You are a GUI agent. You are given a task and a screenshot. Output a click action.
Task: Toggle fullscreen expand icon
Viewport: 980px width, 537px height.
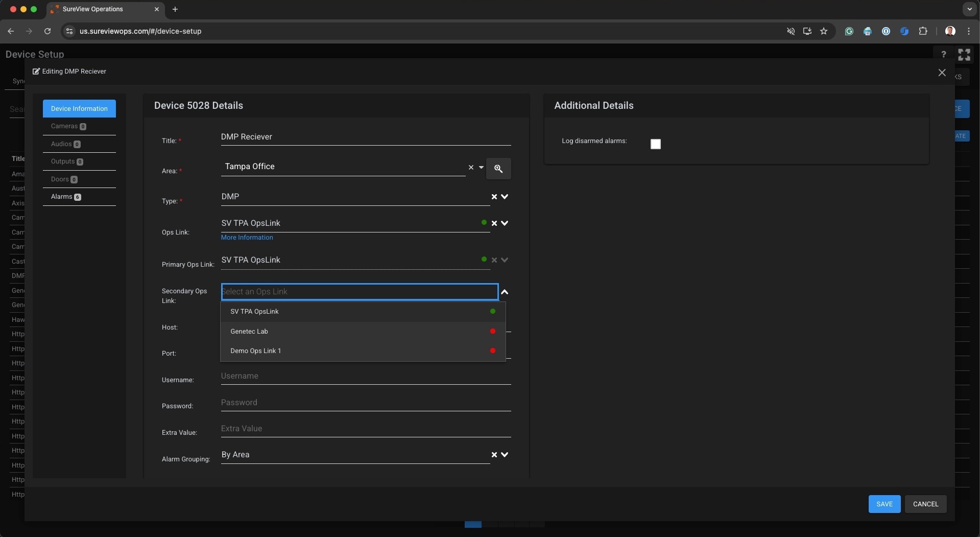[x=964, y=55]
